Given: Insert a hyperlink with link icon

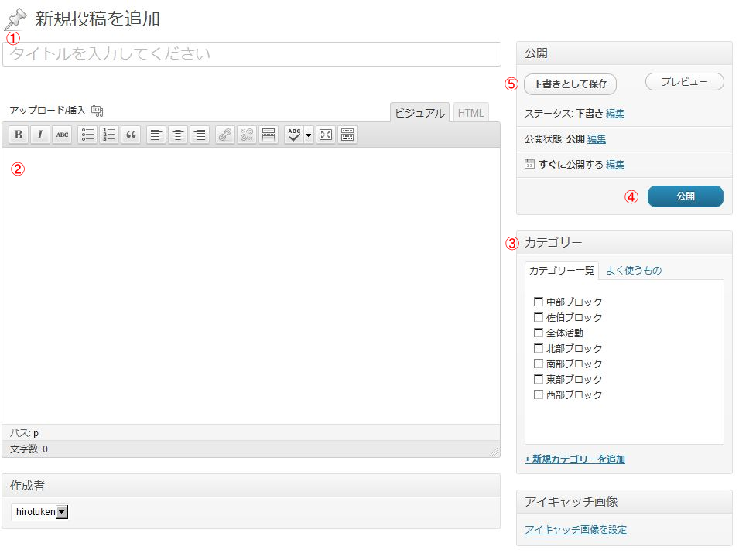Looking at the screenshot, I should pos(224,135).
